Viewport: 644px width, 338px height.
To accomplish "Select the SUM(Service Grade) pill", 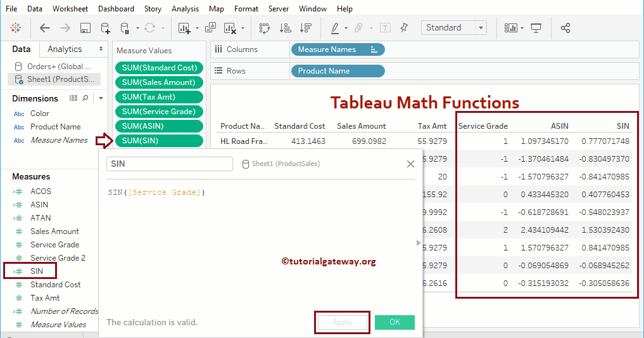I will pyautogui.click(x=160, y=112).
